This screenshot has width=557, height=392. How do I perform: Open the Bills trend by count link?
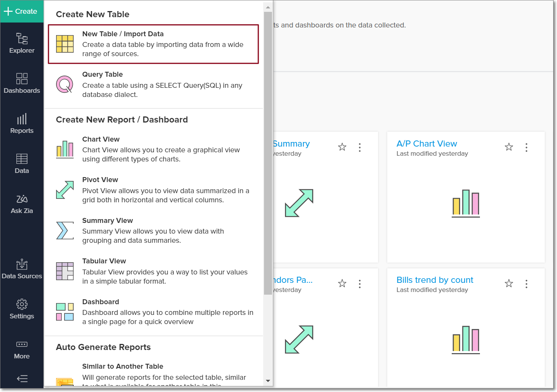click(435, 280)
